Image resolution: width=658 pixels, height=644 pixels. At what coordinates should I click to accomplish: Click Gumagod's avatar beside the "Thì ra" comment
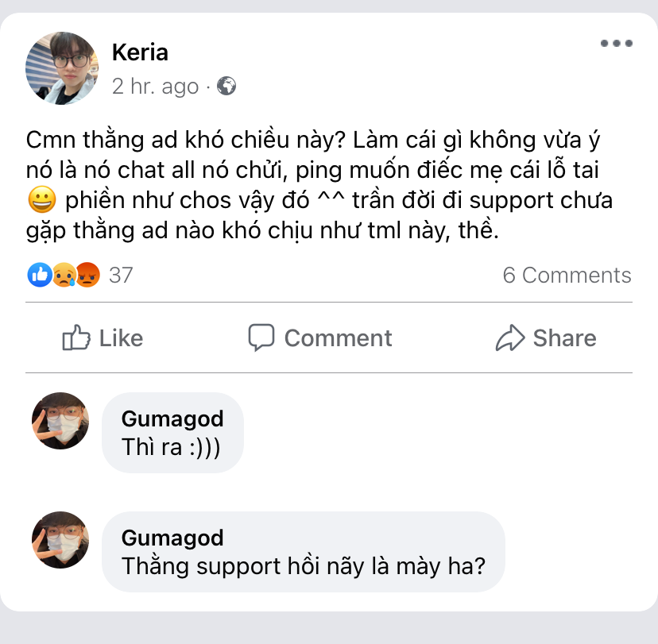tap(60, 421)
